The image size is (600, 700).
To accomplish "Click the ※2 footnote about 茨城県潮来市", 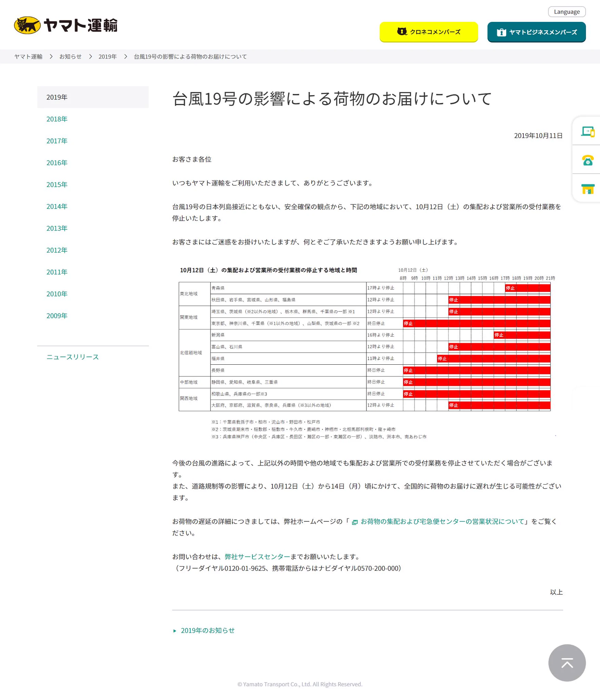I will click(x=303, y=429).
